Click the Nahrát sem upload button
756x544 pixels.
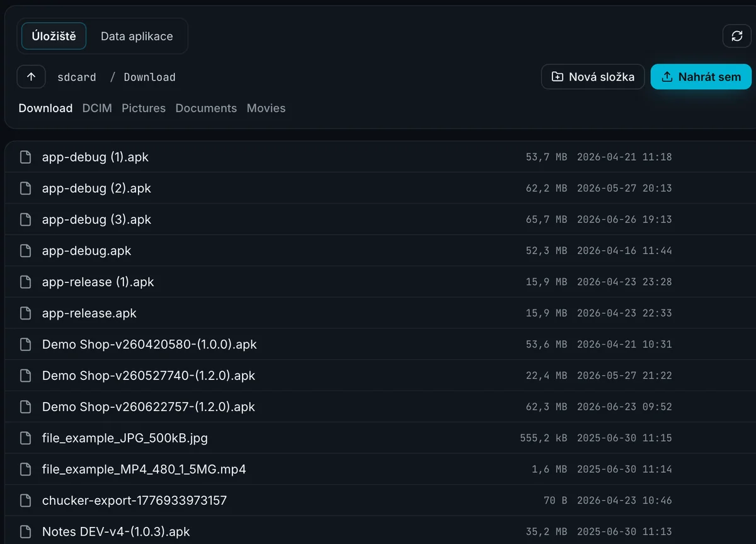(701, 77)
